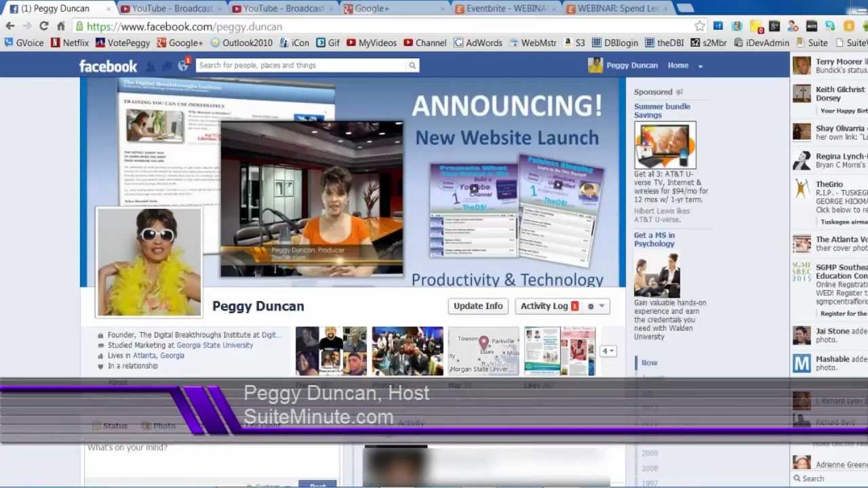Expand the profile sections count dropdown showing 4

608,351
